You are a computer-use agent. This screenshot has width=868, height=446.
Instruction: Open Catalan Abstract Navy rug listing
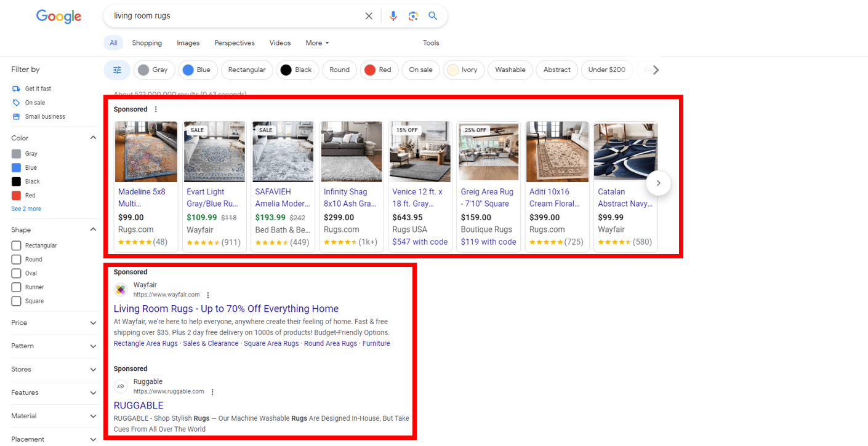[x=625, y=197]
